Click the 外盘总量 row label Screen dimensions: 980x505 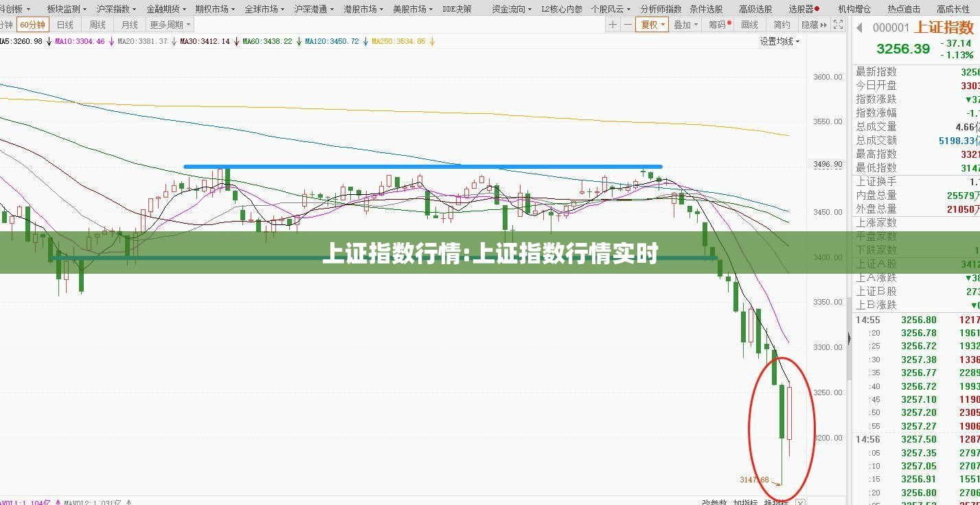point(876,209)
